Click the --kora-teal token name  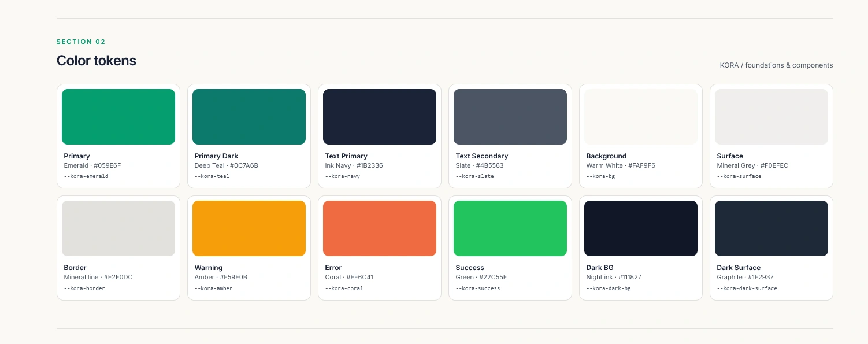(x=212, y=176)
